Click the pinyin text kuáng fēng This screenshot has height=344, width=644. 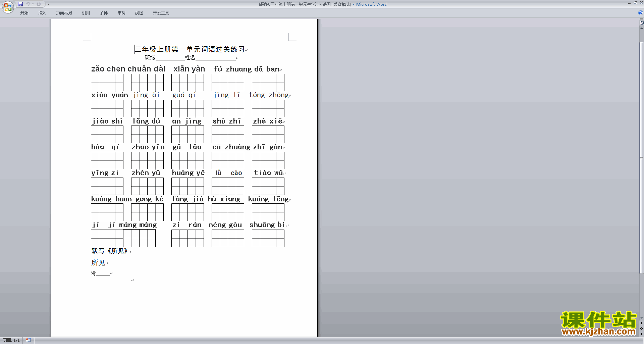tap(268, 199)
